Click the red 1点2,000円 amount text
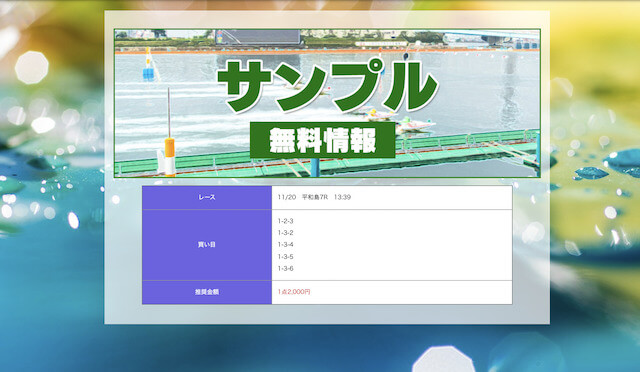The height and width of the screenshot is (372, 640). [294, 292]
